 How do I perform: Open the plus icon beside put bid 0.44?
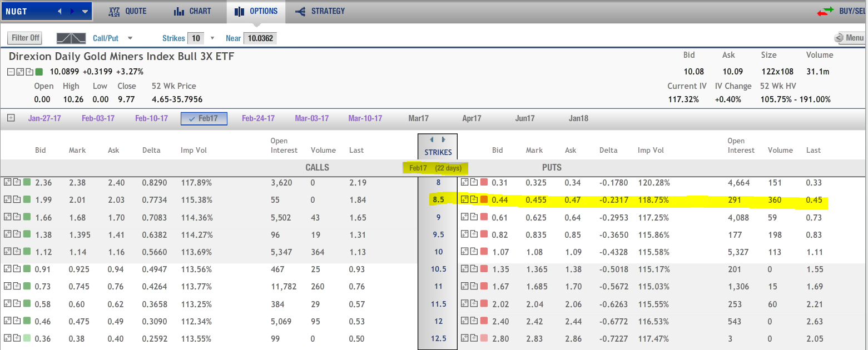click(474, 199)
